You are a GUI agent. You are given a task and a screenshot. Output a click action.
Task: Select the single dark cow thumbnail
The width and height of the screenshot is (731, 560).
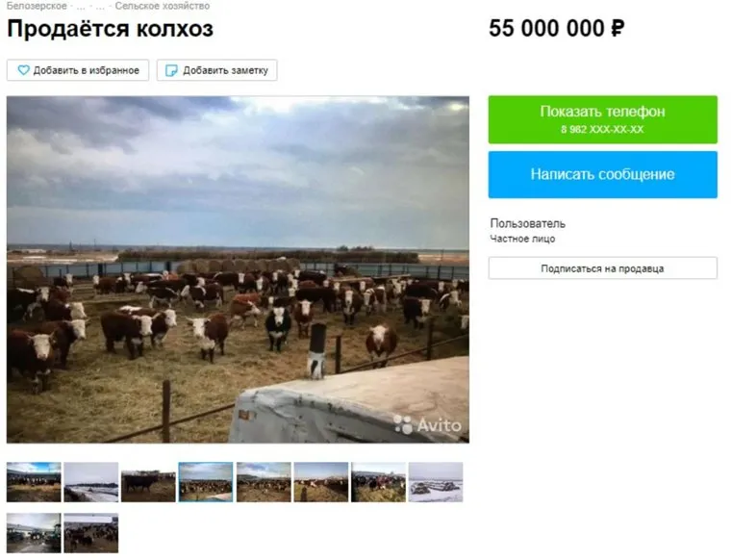click(148, 482)
